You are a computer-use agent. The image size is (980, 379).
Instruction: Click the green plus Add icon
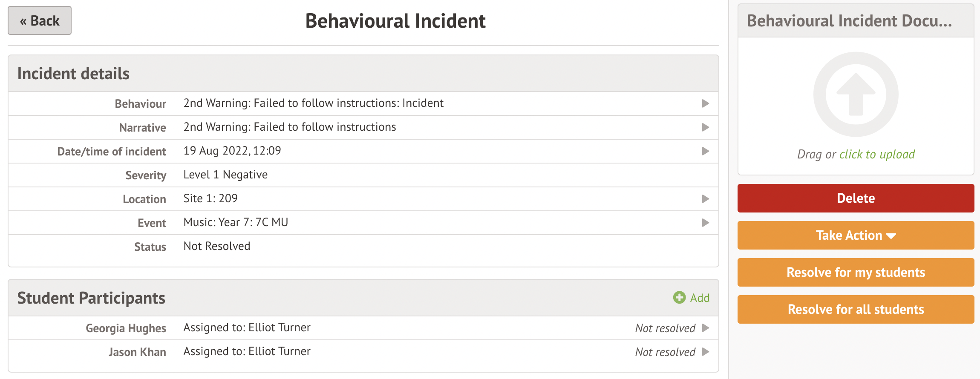tap(679, 298)
